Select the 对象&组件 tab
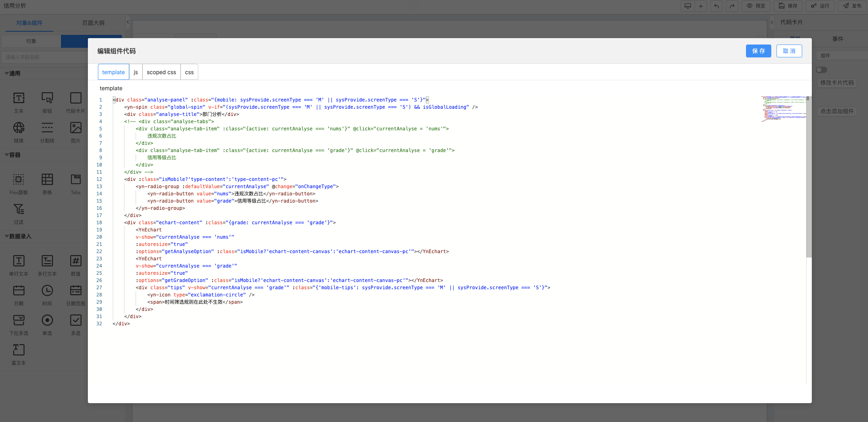This screenshot has height=422, width=868. pos(29,23)
